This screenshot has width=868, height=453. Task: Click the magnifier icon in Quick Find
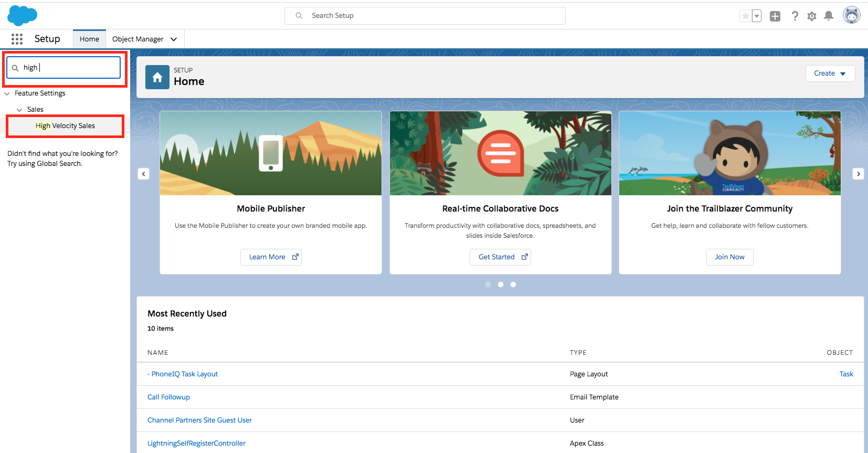(15, 68)
